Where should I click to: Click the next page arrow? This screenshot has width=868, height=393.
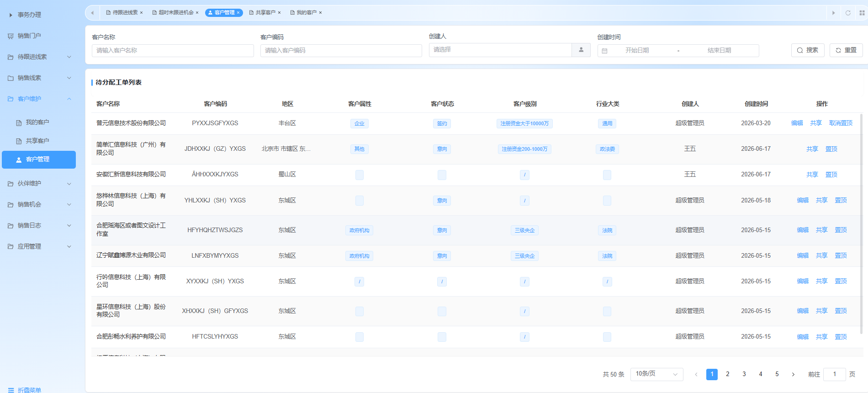793,375
